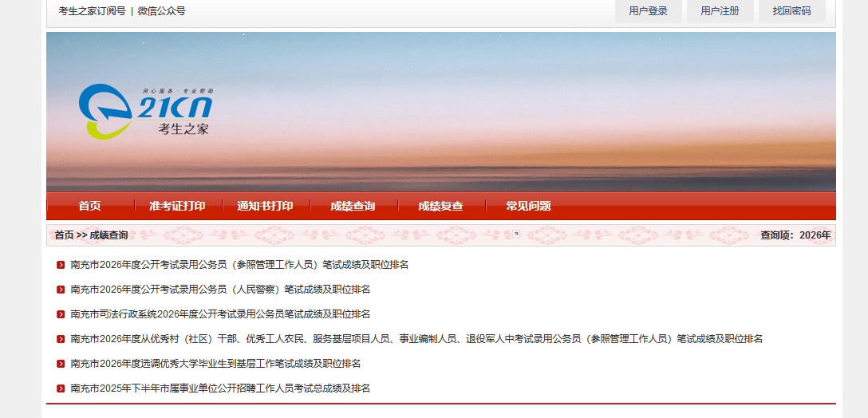The height and width of the screenshot is (418, 868).
Task: Click the 找回密码 button
Action: point(791,11)
